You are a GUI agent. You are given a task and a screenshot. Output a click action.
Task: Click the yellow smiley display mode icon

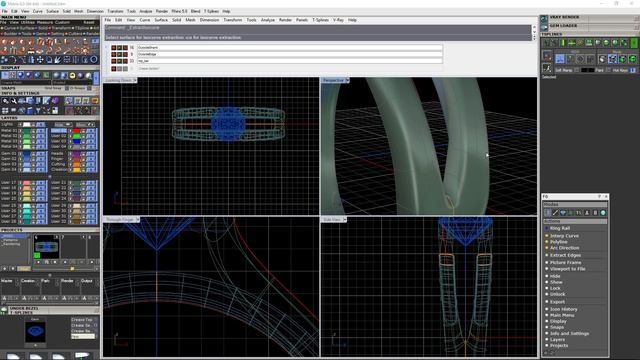72,76
